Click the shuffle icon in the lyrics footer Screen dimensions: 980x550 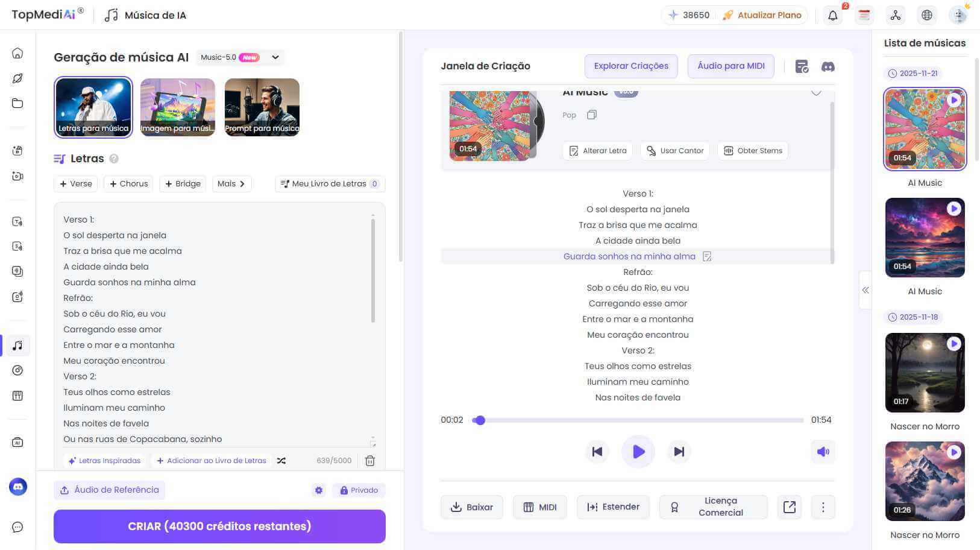point(281,460)
